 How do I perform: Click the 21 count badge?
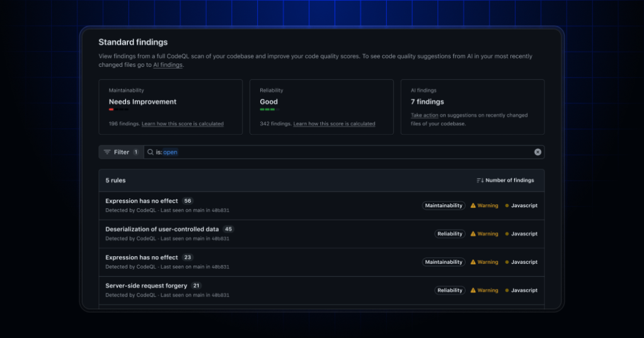197,286
